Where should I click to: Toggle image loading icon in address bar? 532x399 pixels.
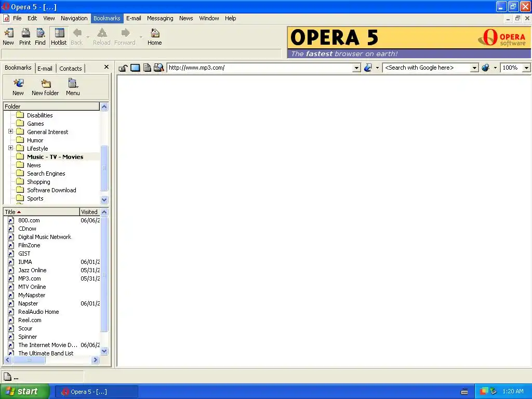(135, 68)
